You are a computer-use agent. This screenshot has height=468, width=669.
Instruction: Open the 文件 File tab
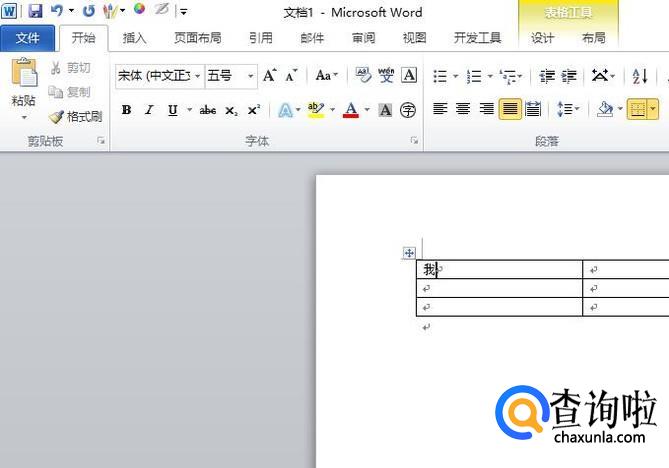(28, 38)
